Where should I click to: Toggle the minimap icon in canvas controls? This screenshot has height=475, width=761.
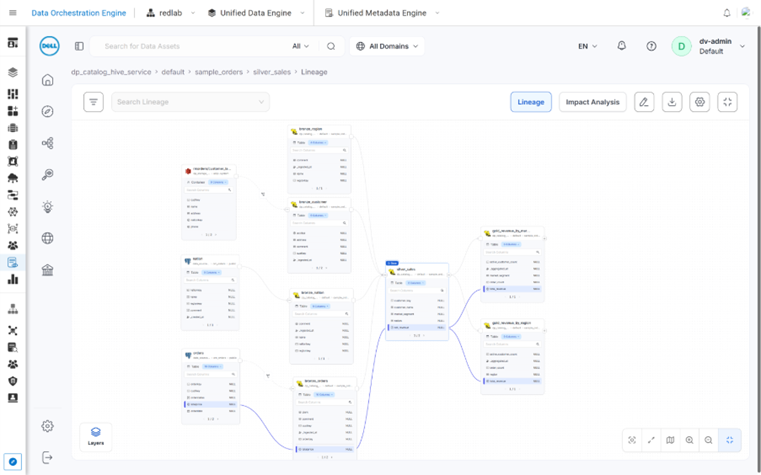(670, 440)
